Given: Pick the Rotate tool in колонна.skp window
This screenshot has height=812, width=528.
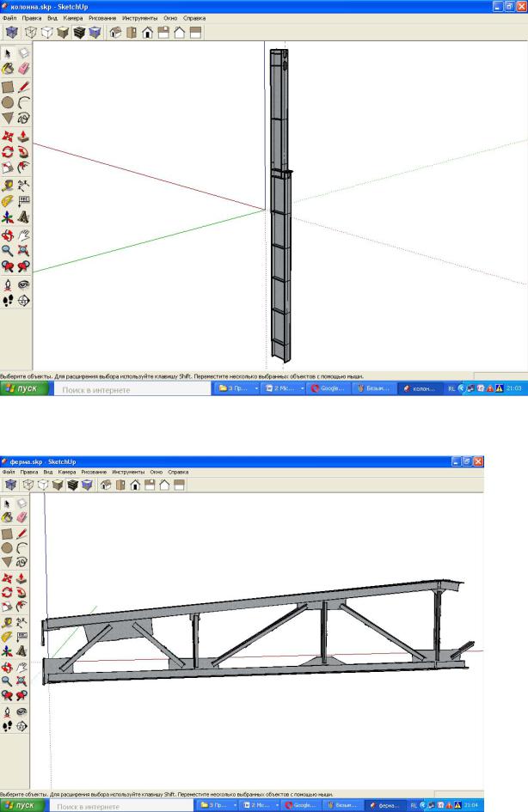Looking at the screenshot, I should tap(7, 152).
